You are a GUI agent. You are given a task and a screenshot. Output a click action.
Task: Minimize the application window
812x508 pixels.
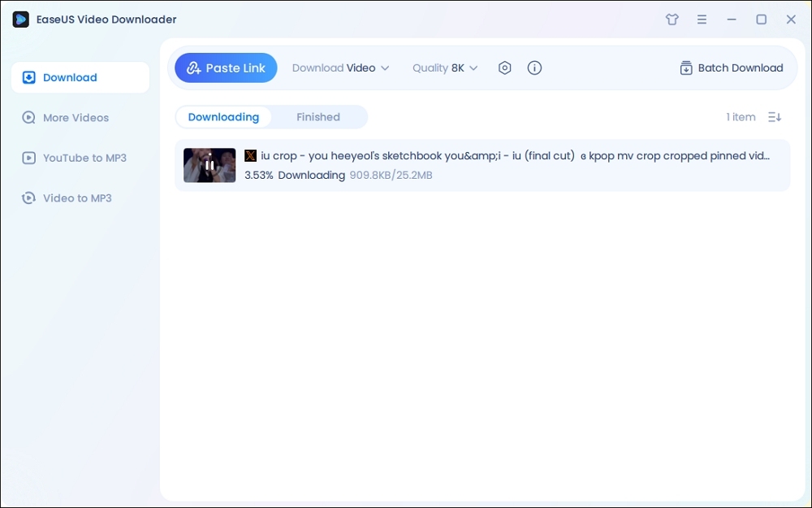coord(732,20)
